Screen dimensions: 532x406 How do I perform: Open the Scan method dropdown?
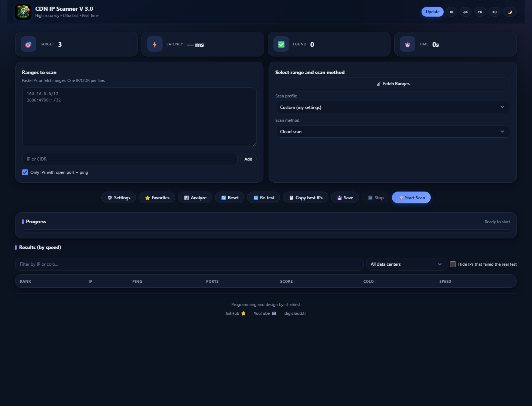[x=393, y=131]
